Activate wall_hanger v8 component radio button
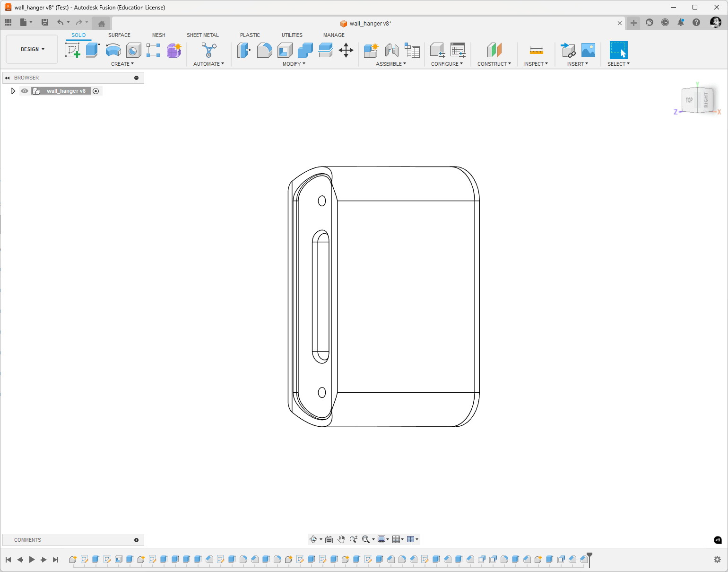The width and height of the screenshot is (728, 572). (x=96, y=91)
